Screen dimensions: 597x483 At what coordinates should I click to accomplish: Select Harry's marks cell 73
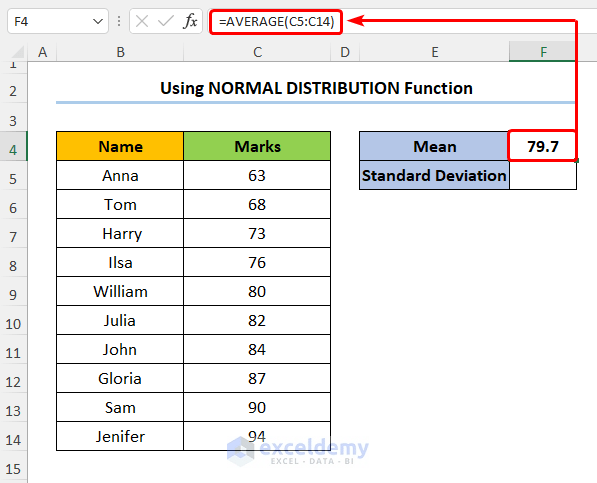[x=257, y=233]
